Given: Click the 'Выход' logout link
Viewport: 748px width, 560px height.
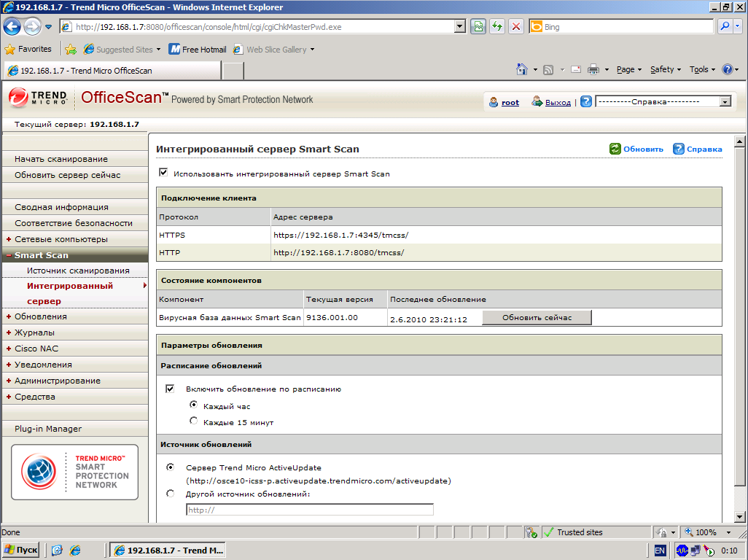Looking at the screenshot, I should pos(558,102).
